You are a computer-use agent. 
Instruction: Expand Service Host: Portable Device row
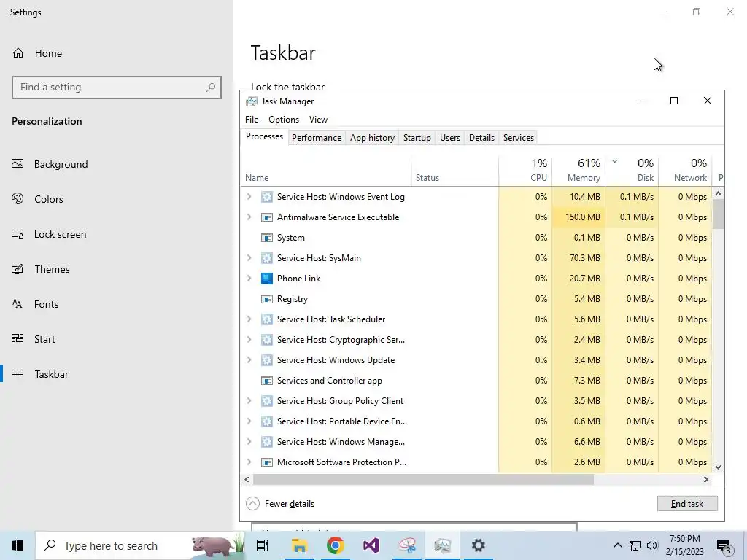click(x=249, y=421)
